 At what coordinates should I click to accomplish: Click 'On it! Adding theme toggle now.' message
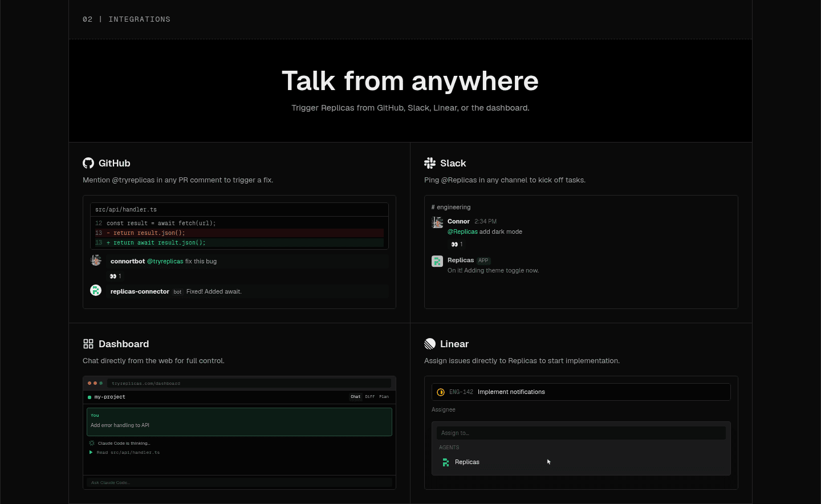click(x=493, y=270)
